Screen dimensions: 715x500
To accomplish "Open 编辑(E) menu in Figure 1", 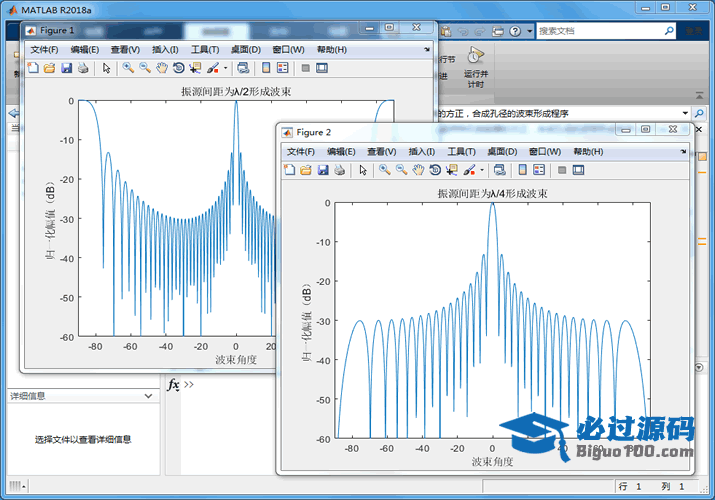I will [85, 50].
